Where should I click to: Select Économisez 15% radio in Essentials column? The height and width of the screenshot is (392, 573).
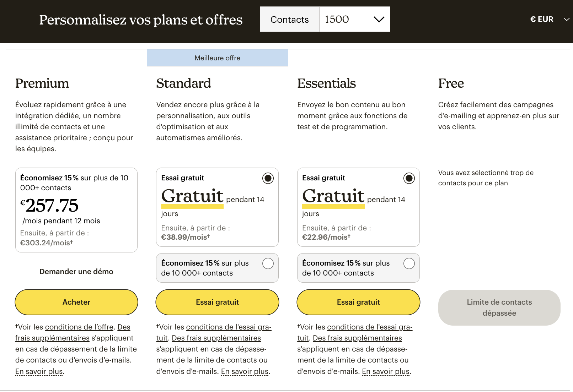tap(409, 263)
